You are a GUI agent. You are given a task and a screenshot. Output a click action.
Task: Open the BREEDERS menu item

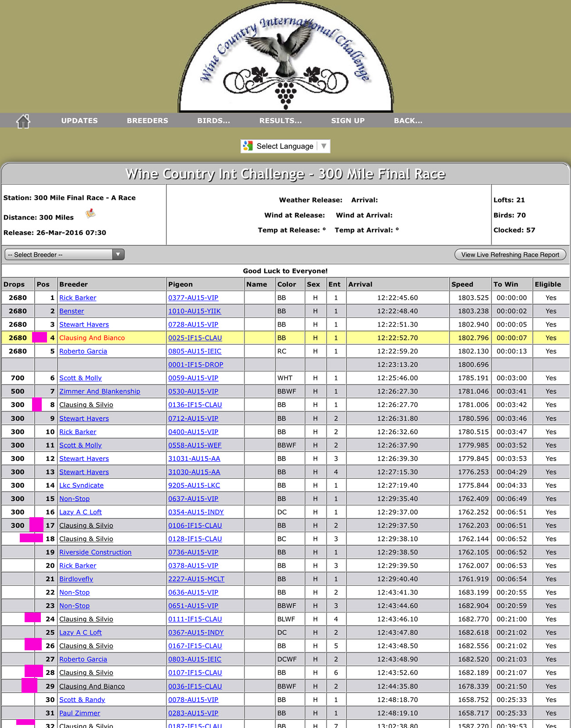coord(148,121)
